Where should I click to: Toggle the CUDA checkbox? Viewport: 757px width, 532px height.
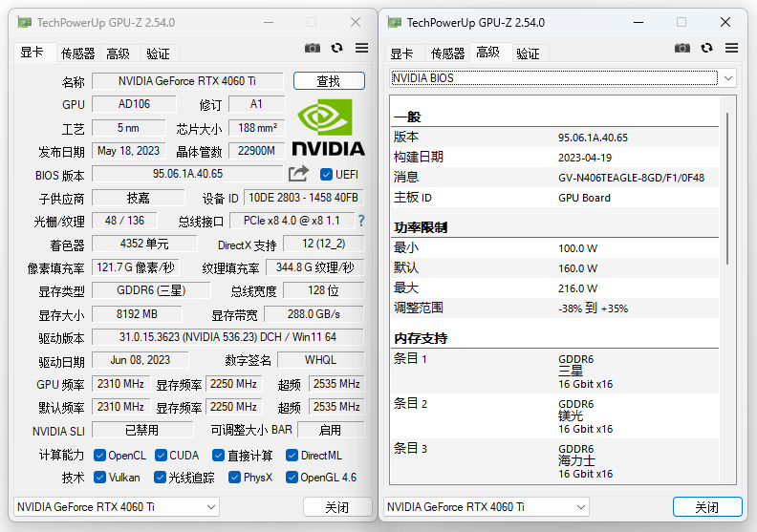[x=161, y=456]
